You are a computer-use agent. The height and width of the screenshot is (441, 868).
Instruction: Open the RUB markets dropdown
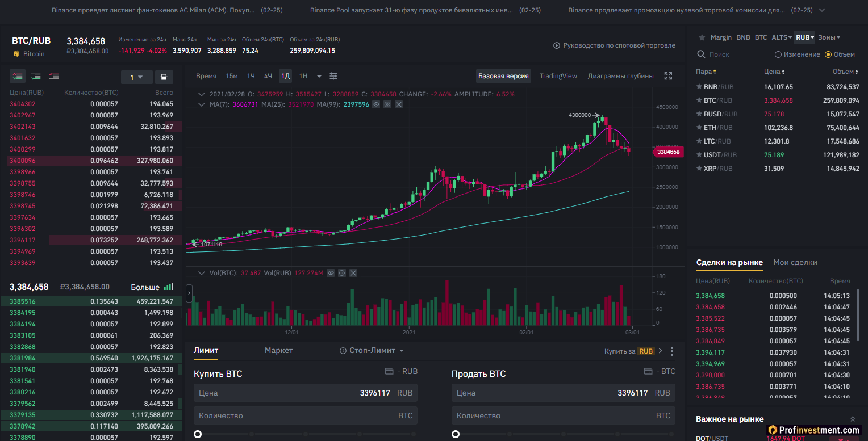[x=804, y=37]
